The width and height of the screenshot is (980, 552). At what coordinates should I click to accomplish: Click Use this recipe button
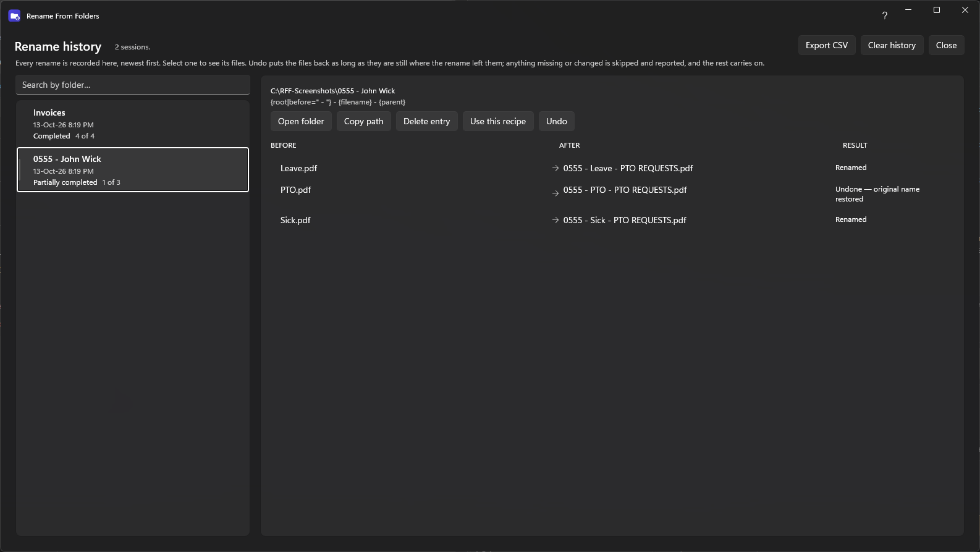tap(498, 121)
